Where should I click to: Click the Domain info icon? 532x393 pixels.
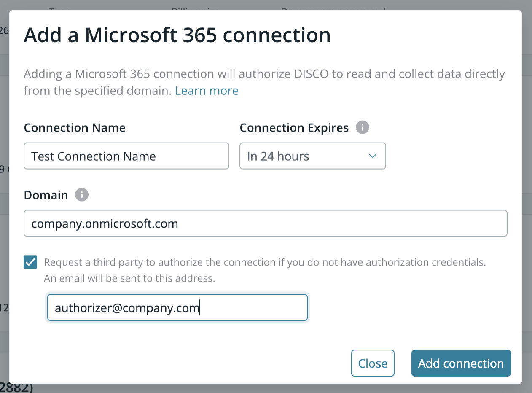tap(82, 195)
